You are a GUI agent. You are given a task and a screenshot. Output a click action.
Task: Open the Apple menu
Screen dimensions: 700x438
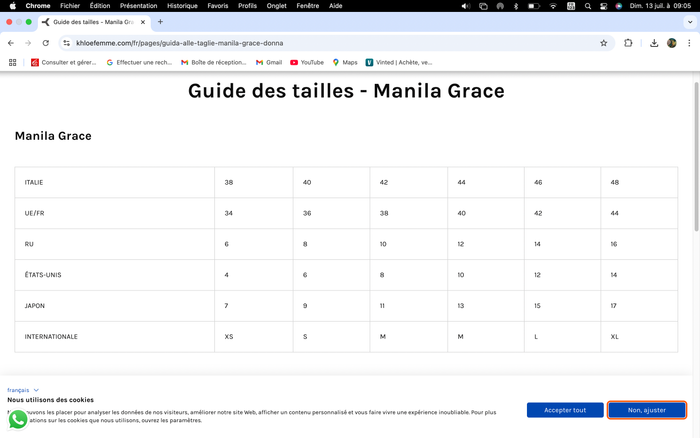coord(12,6)
